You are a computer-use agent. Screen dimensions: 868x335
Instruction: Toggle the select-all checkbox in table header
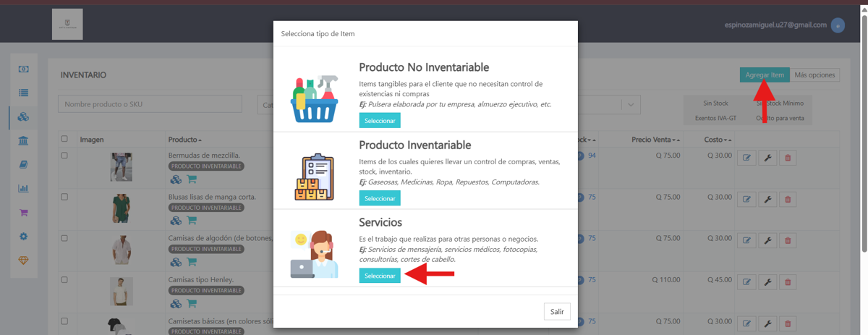click(x=64, y=139)
